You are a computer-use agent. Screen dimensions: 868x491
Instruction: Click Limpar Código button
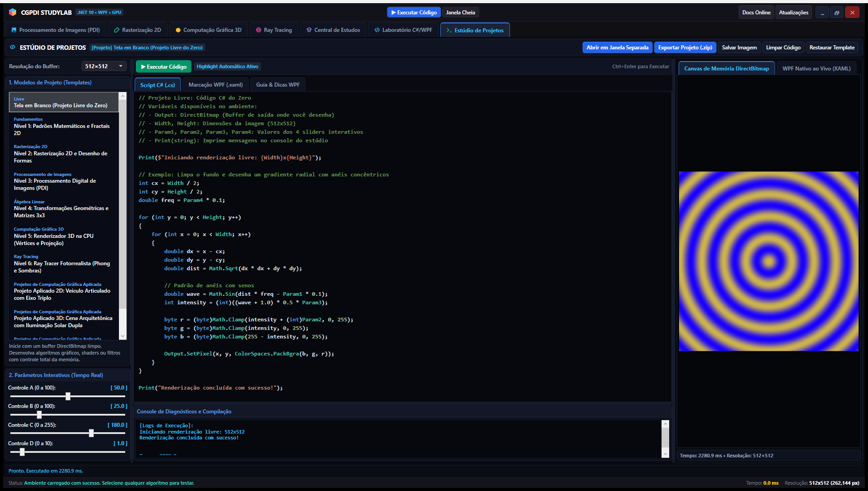click(x=783, y=48)
